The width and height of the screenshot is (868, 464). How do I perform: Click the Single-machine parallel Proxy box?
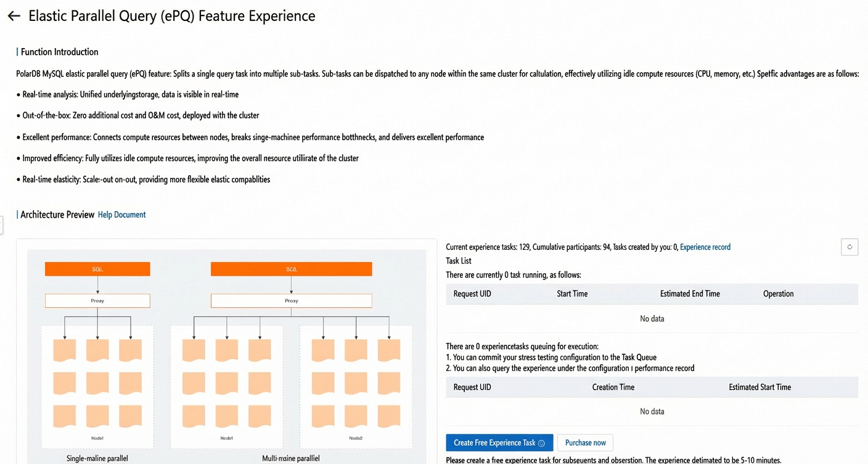(x=97, y=300)
